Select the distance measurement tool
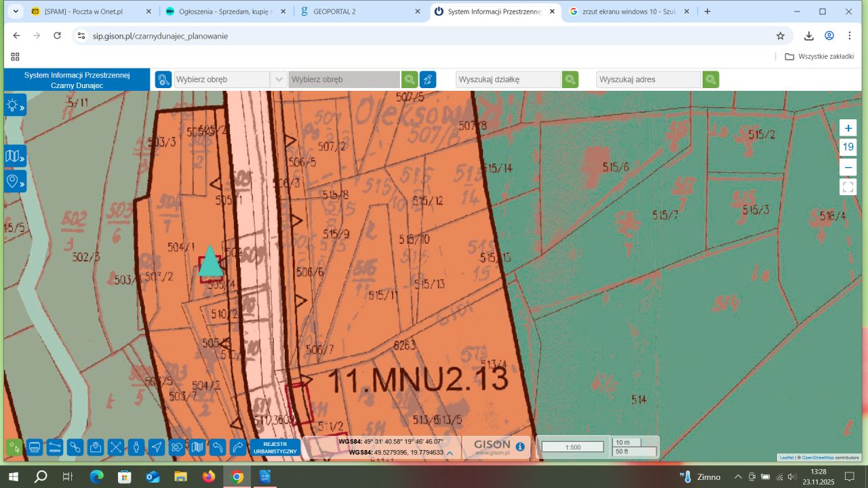 (55, 447)
